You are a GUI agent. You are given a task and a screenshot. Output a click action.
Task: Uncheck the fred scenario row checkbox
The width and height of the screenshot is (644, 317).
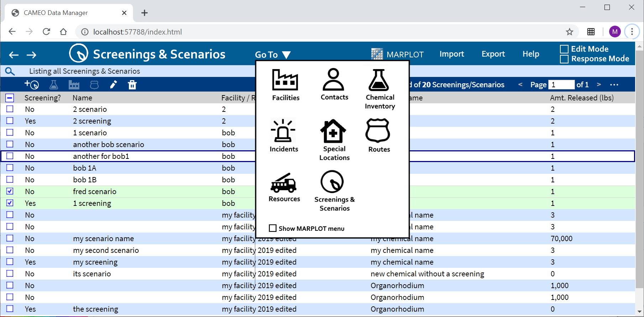10,191
